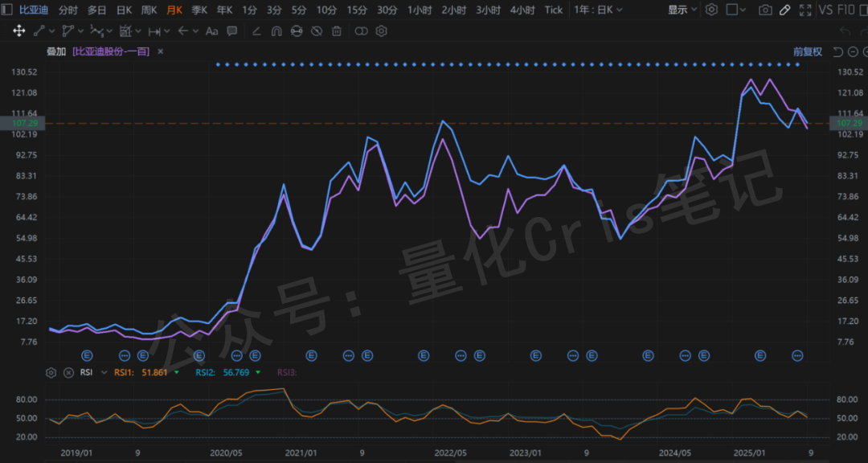This screenshot has height=463, width=868.
Task: Expand arrow tool dropdown arrow
Action: point(196,31)
